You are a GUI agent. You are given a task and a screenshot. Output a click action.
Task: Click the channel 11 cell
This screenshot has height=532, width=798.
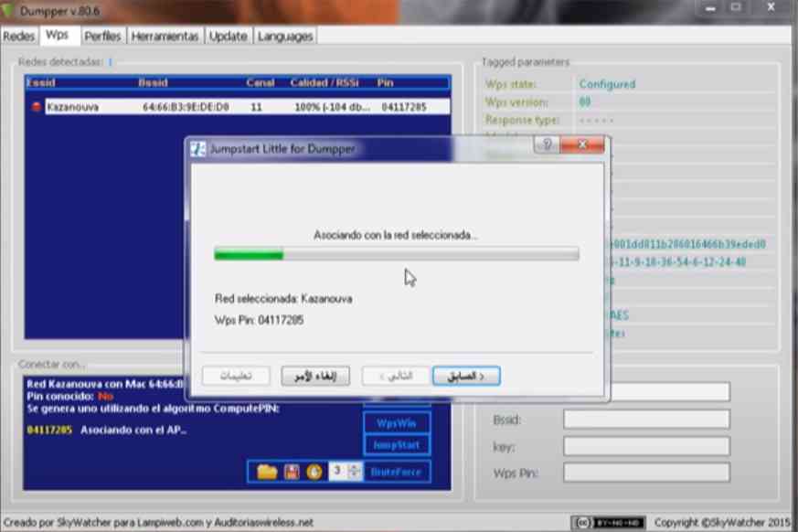pos(256,107)
